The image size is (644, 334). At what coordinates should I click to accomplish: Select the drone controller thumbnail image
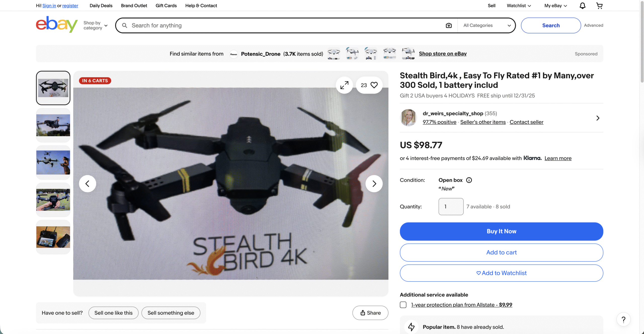(53, 237)
